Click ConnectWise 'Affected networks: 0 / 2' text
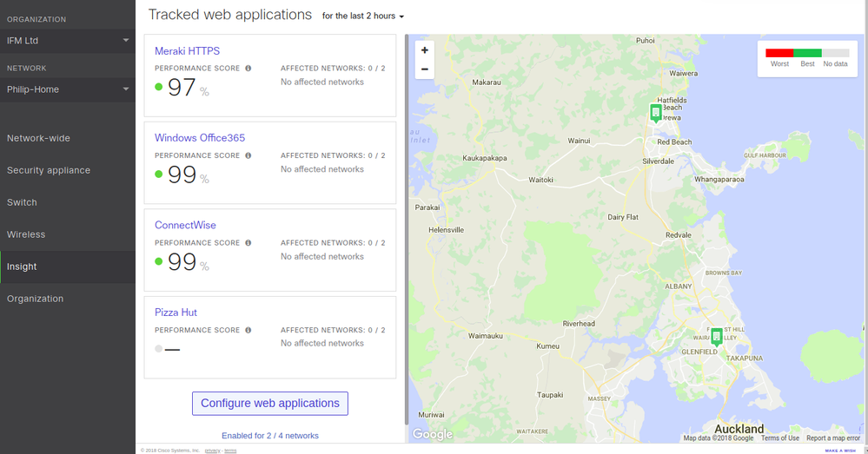Screen dimensions: 868x454 [x=333, y=243]
